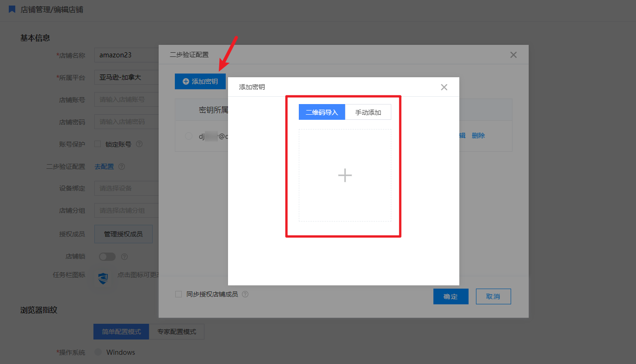Click the help icon beside 去配置
The width and height of the screenshot is (636, 364).
point(122,167)
